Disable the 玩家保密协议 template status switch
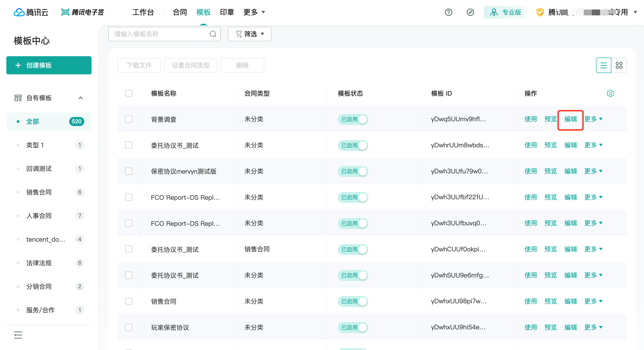This screenshot has height=350, width=644. [353, 327]
